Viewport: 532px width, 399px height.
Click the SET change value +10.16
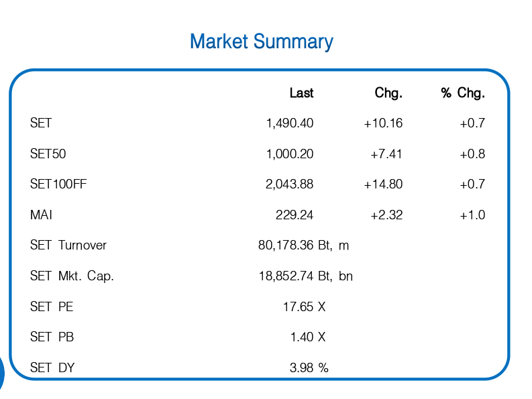(x=383, y=123)
